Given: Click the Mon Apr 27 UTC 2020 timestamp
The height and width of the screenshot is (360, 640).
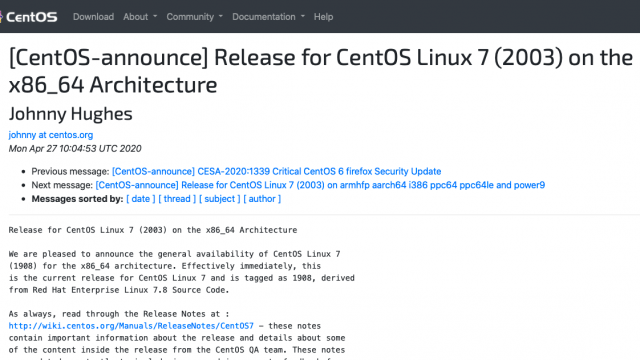Looking at the screenshot, I should tap(75, 149).
